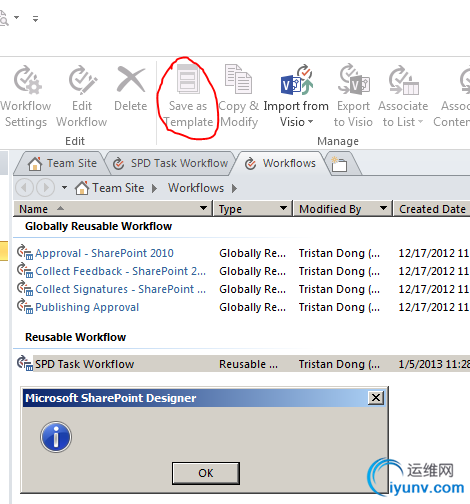Click the breadcrumb home icon

tap(82, 188)
